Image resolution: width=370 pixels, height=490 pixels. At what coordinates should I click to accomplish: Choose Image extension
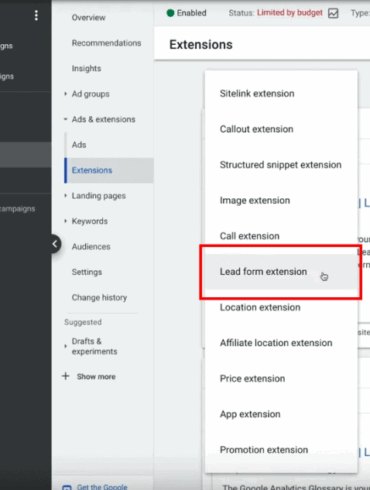(x=281, y=200)
